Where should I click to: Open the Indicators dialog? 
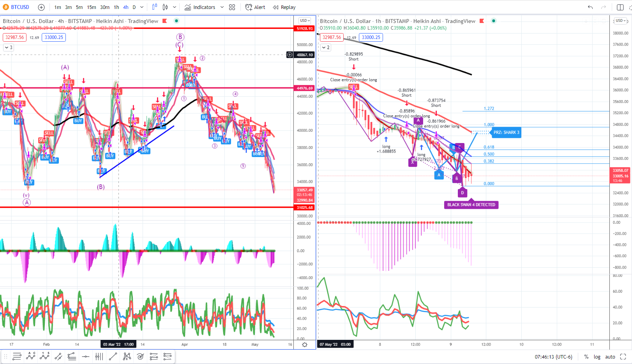click(x=200, y=7)
